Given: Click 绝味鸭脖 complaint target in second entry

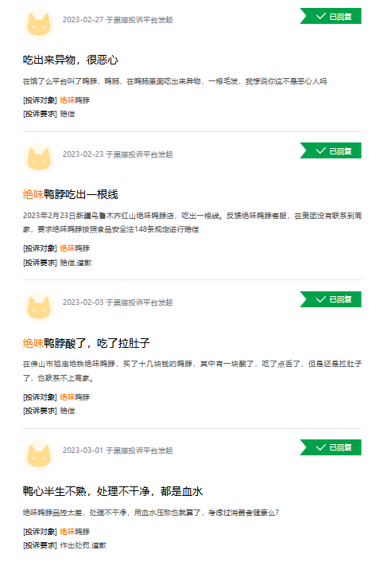Looking at the screenshot, I should (75, 248).
